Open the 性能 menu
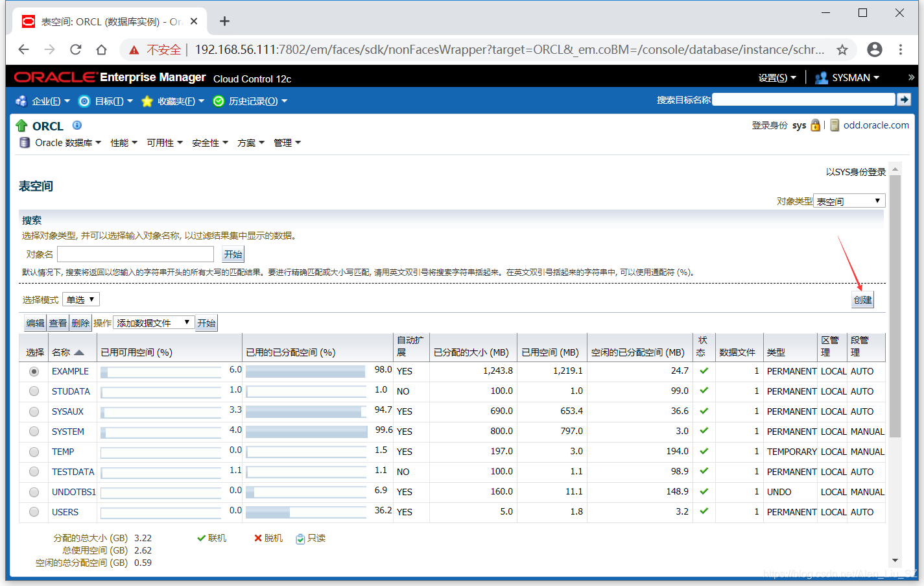The width and height of the screenshot is (924, 586). click(x=124, y=143)
